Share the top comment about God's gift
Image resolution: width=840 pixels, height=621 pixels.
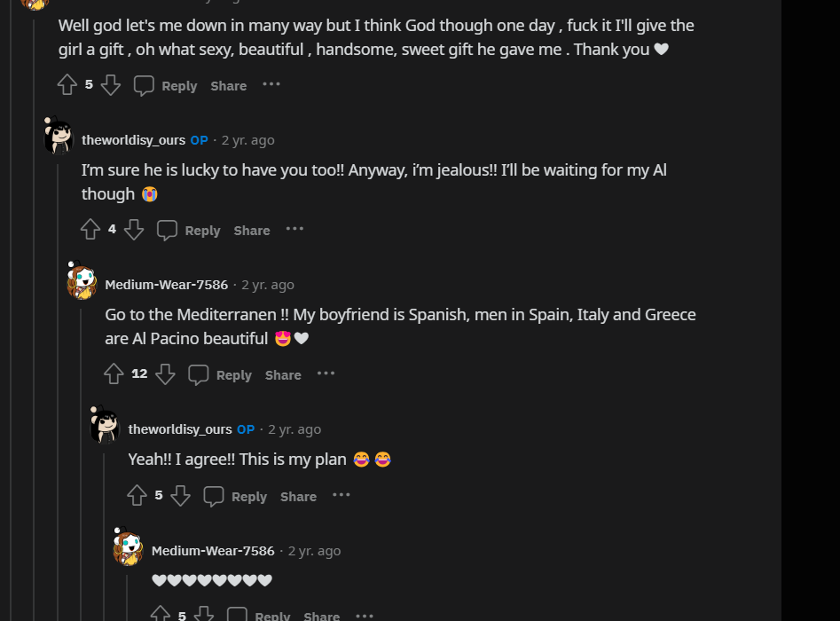click(229, 86)
